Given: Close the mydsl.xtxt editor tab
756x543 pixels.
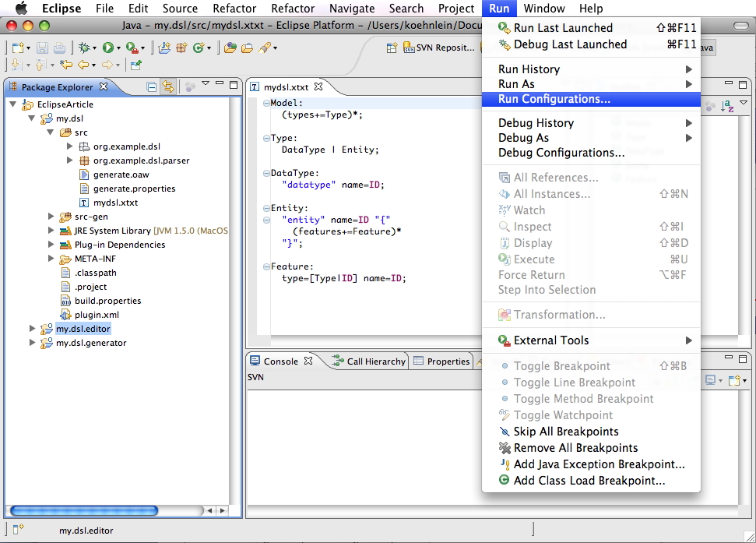Looking at the screenshot, I should (x=318, y=86).
